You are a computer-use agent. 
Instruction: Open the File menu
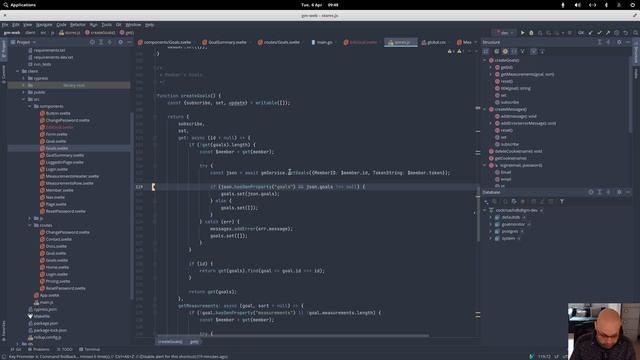5,25
